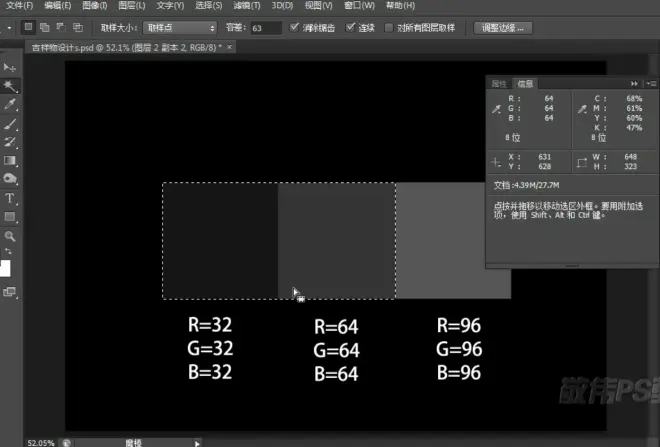Click the dark gray R=32 square
Screen dimensions: 660x447
(x=221, y=241)
